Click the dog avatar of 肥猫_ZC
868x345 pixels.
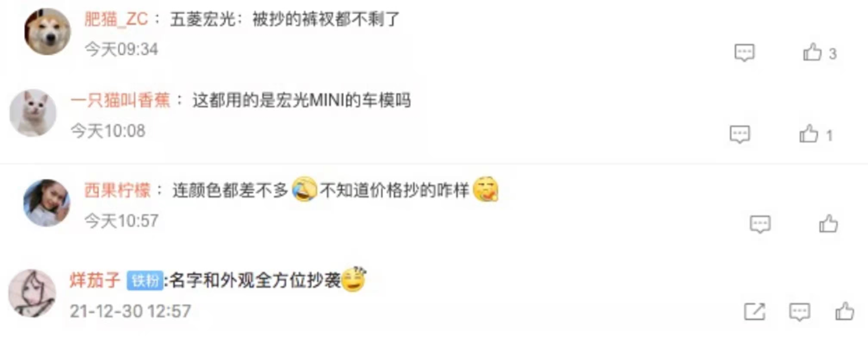click(x=48, y=32)
